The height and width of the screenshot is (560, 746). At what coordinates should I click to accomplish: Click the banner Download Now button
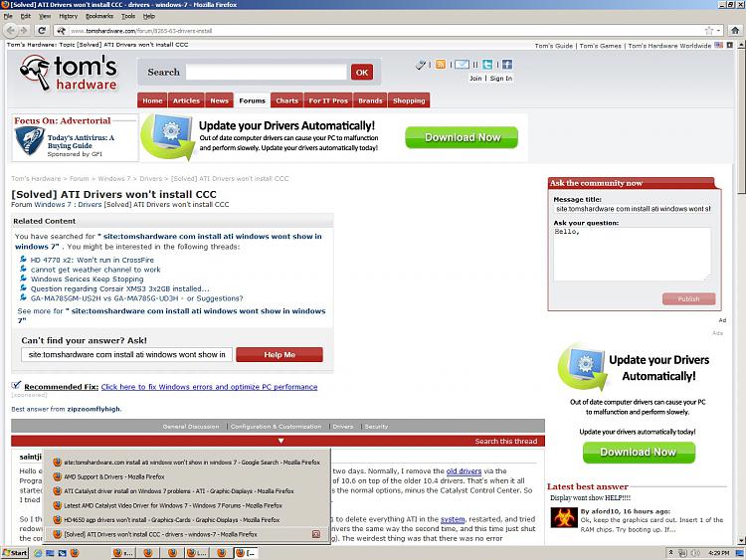(x=462, y=137)
